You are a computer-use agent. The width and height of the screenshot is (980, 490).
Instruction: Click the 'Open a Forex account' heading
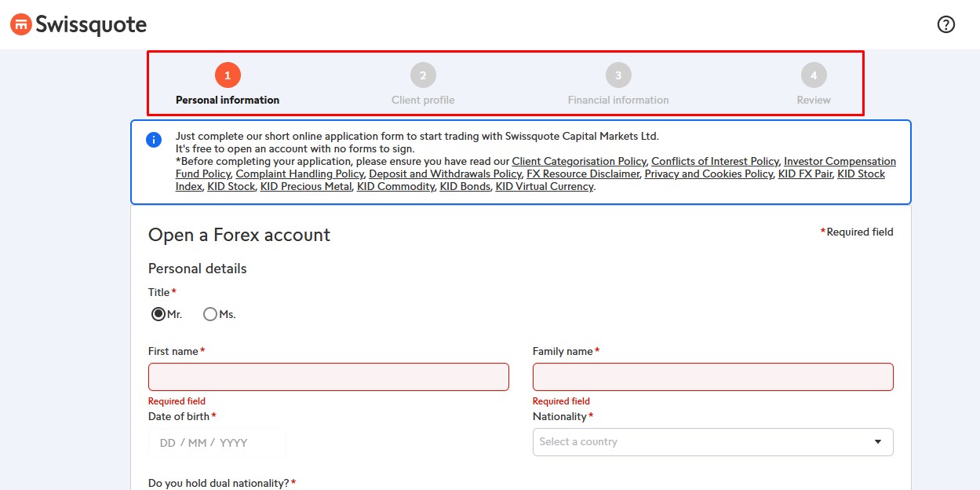[239, 236]
